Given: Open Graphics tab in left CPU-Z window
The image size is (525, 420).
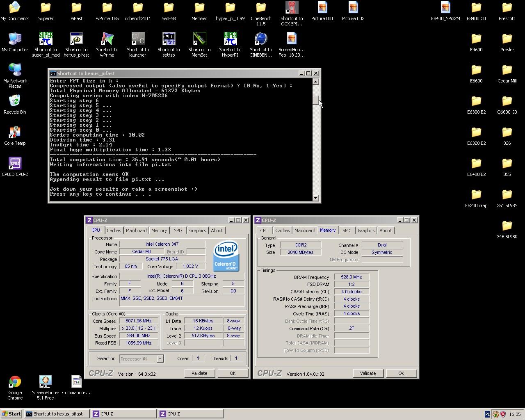Looking at the screenshot, I should (x=197, y=231).
